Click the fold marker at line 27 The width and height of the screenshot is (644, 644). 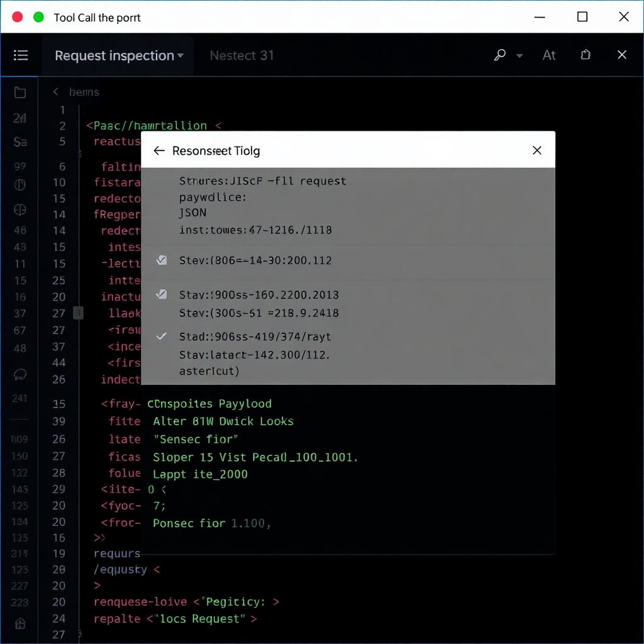pos(78,313)
